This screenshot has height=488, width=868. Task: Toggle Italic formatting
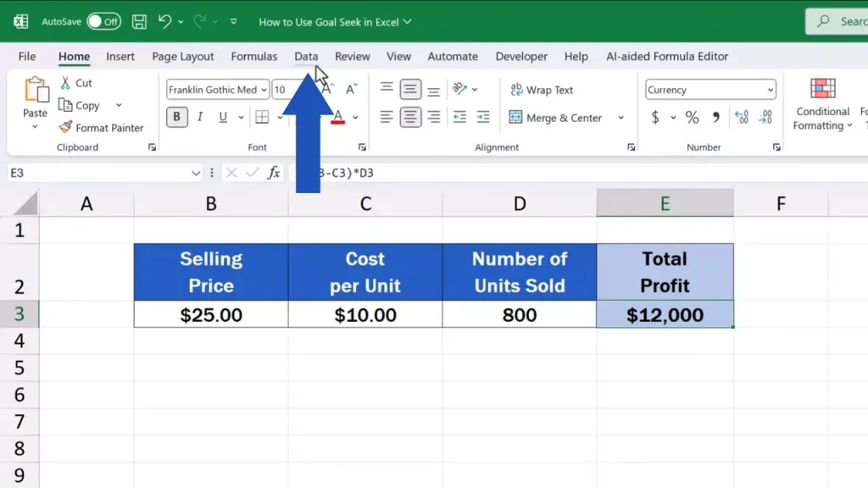pyautogui.click(x=200, y=118)
